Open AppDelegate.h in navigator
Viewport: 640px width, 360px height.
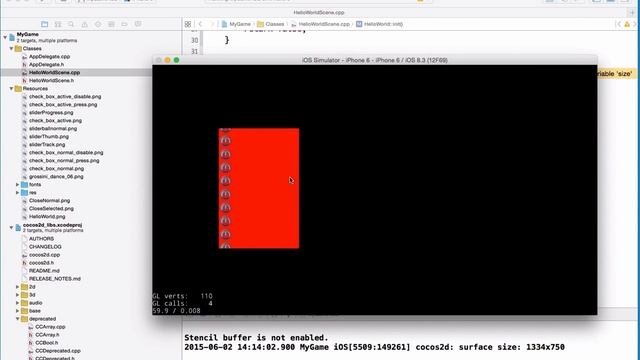point(46,64)
